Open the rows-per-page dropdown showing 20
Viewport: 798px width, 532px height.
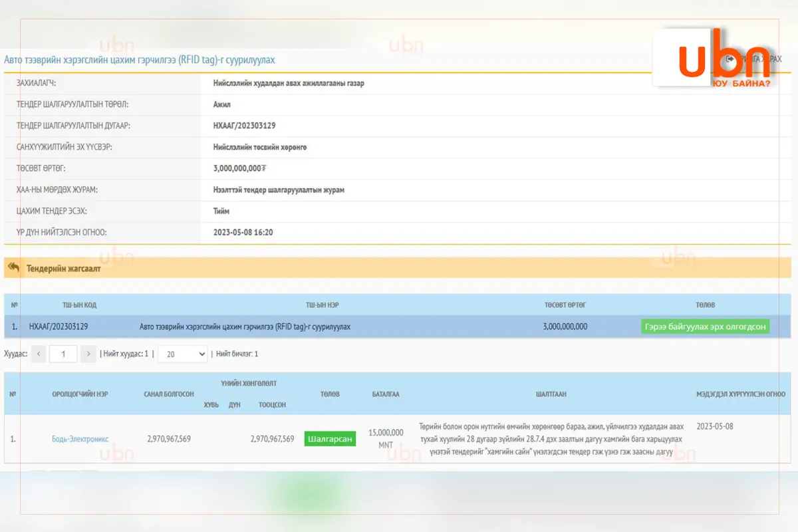click(183, 354)
